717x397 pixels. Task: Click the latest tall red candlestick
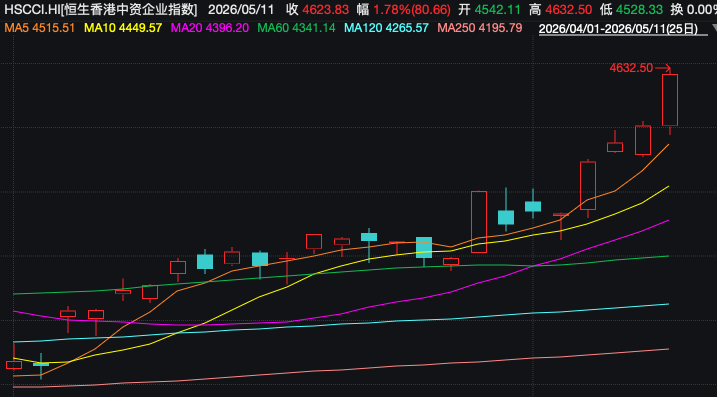[670, 100]
